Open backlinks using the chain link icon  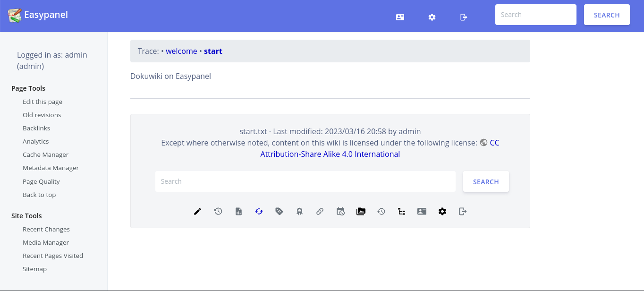(320, 211)
